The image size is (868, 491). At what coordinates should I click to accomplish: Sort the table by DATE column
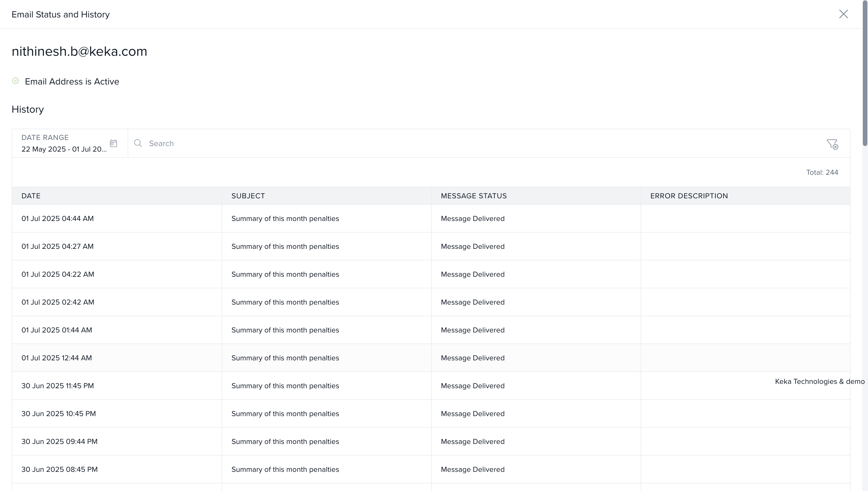[x=31, y=196]
